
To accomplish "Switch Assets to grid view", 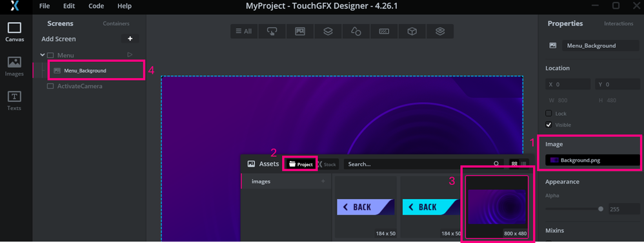I will (514, 164).
